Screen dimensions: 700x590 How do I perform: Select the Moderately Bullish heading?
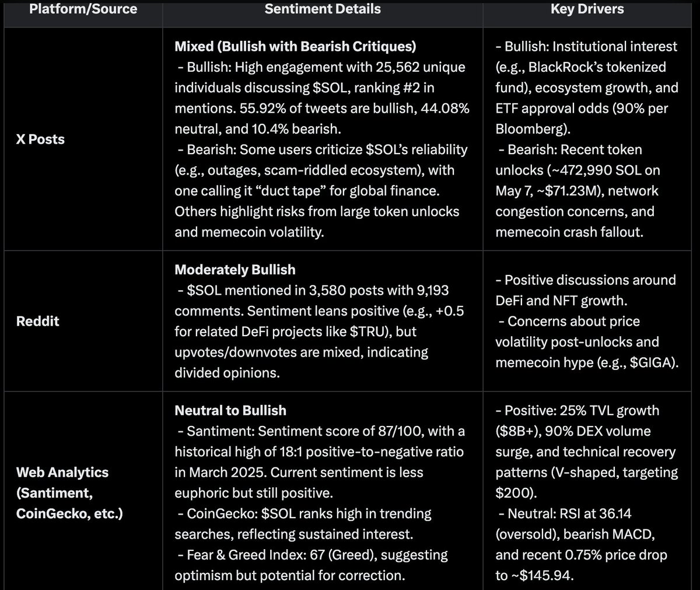tap(235, 270)
